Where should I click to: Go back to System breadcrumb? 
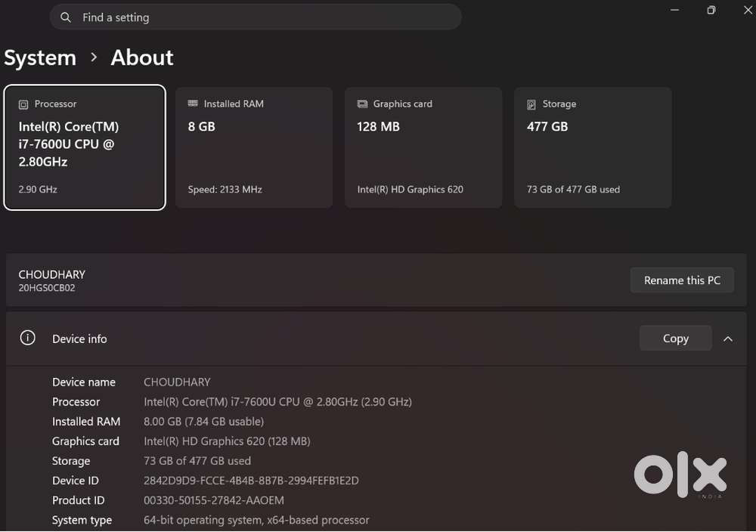point(40,58)
